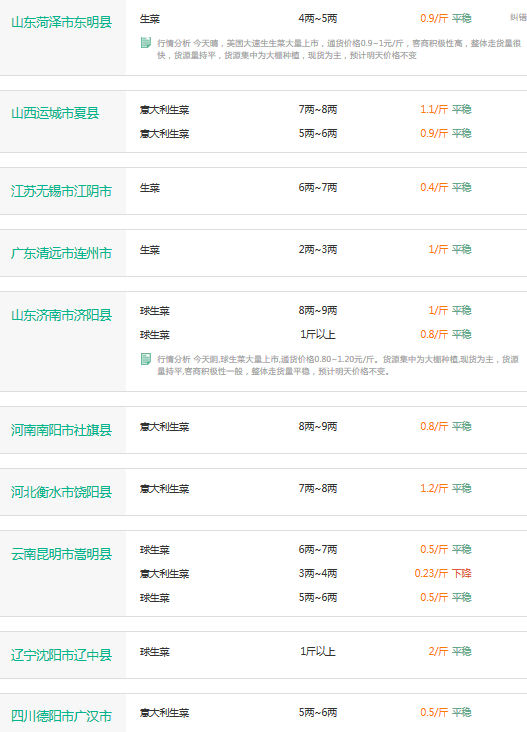Open the 云南昆明市嵩明县 location link

pos(62,554)
